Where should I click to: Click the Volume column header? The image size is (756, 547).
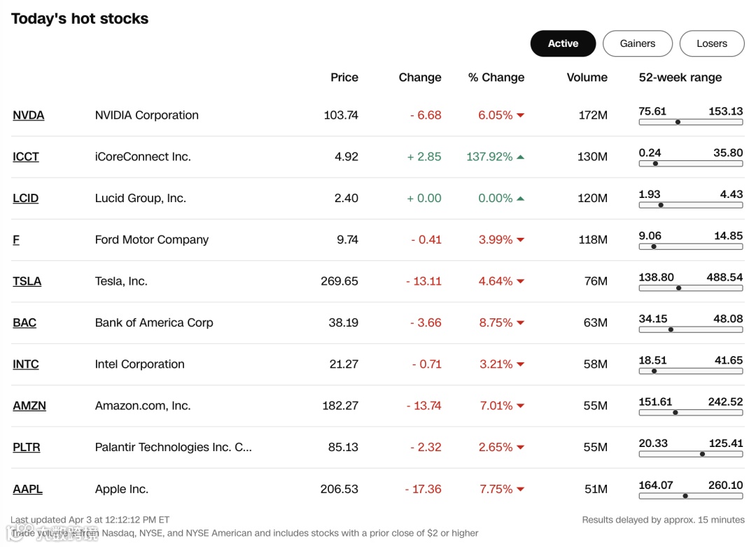pyautogui.click(x=587, y=78)
